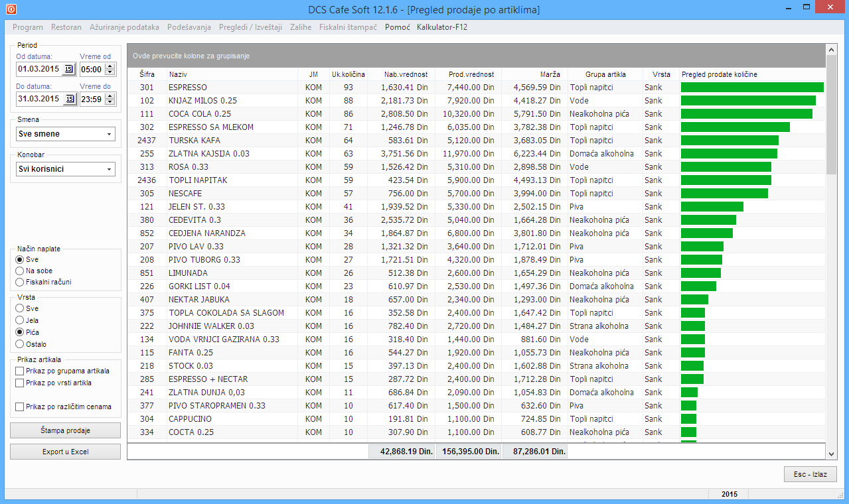Open the 'Kalkulator-F12' menu item
Image resolution: width=849 pixels, height=504 pixels.
coord(442,27)
